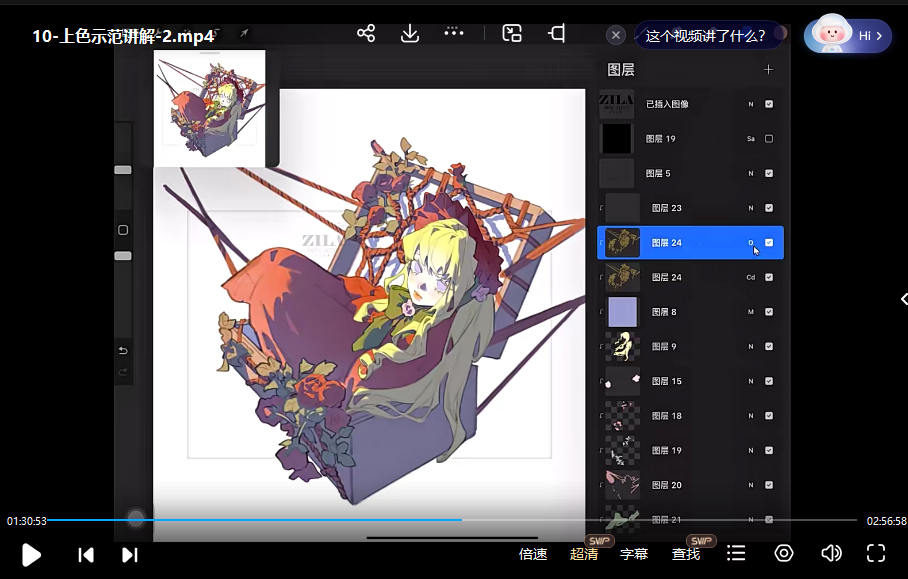Uncheck visibility of 图层 8
Viewport: 908px width, 579px height.
(x=769, y=312)
